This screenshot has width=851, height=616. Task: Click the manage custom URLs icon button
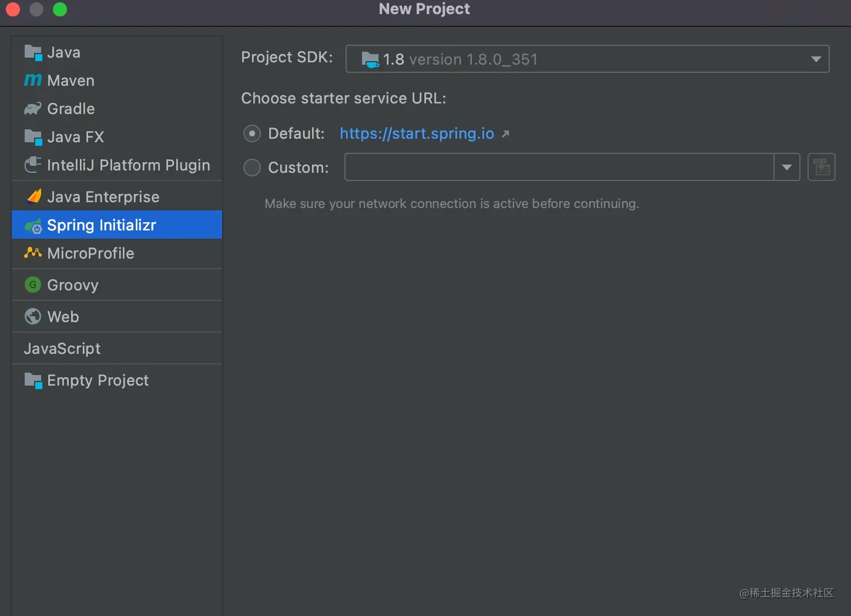pyautogui.click(x=822, y=168)
